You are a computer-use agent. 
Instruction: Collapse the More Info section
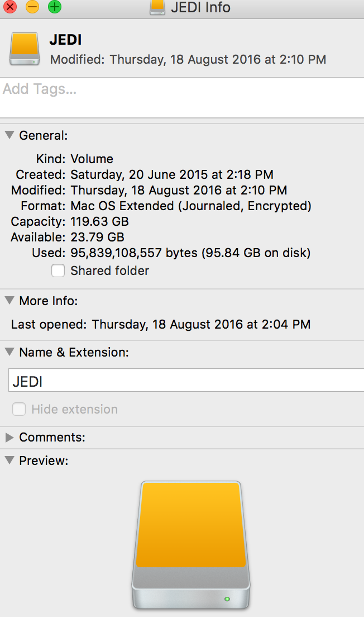click(x=9, y=301)
